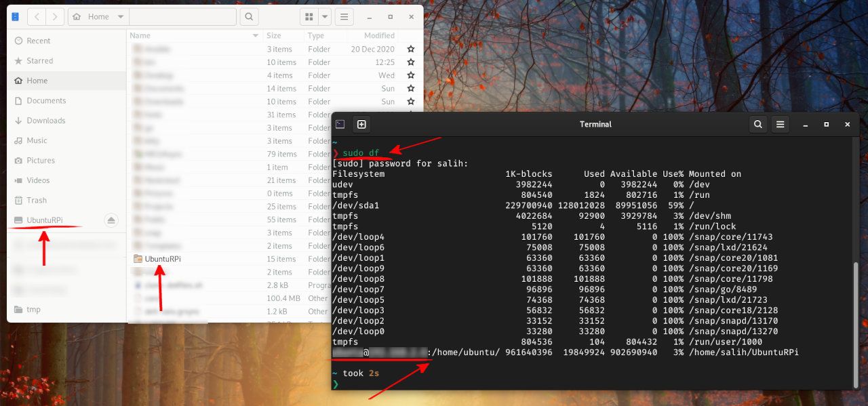Expand the view options dropdown arrow
The image size is (868, 406).
coord(325,16)
